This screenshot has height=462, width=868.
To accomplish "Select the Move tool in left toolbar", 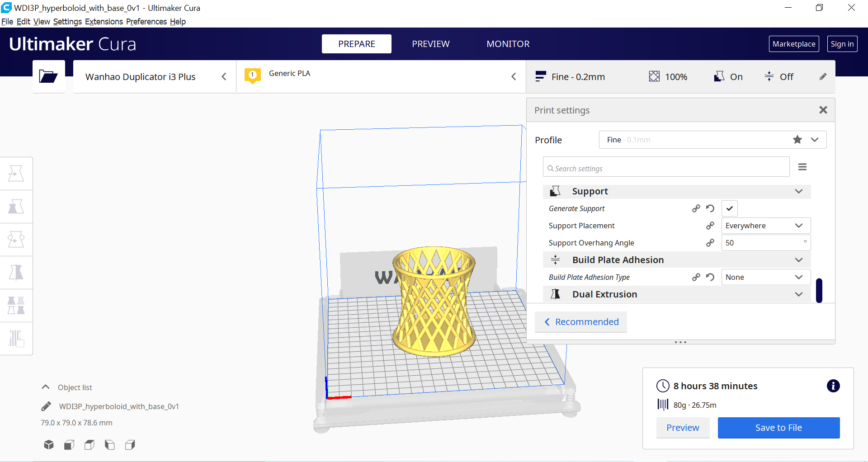I will [16, 174].
